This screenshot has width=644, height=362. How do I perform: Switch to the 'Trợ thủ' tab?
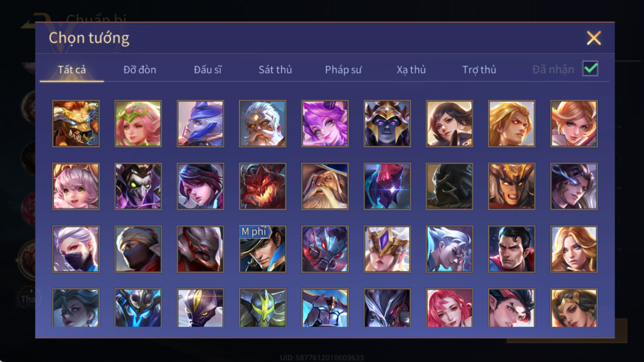point(479,70)
